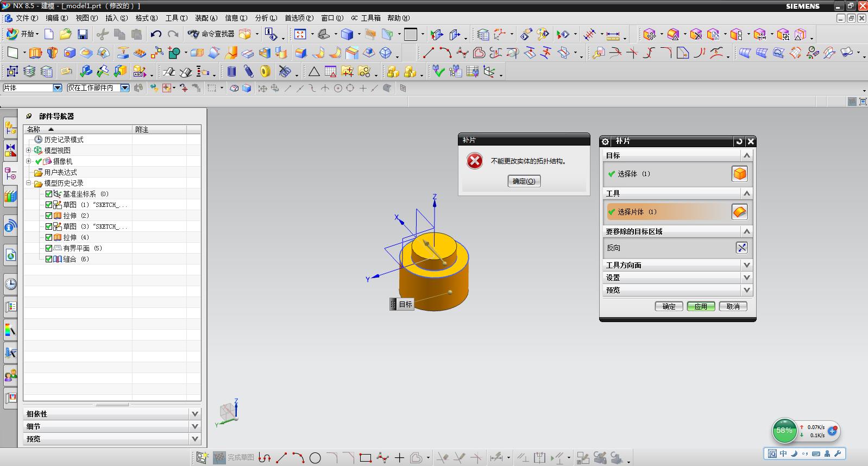Click the 名称 column header
Viewport: 868px width, 466px height.
point(78,129)
